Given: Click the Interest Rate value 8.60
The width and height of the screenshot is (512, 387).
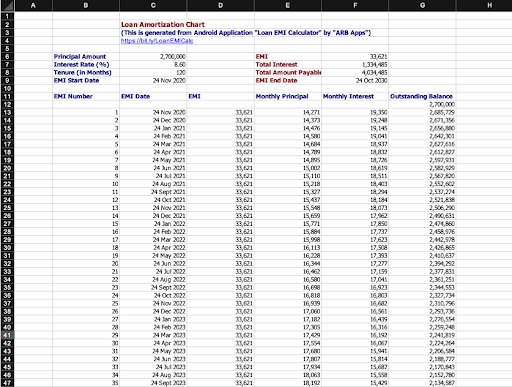Looking at the screenshot, I should [153, 65].
